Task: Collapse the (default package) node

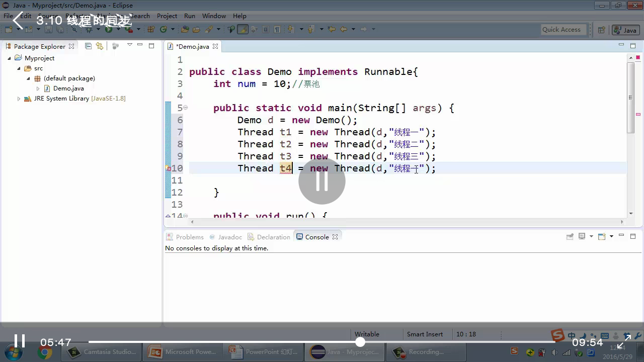Action: (x=29, y=78)
